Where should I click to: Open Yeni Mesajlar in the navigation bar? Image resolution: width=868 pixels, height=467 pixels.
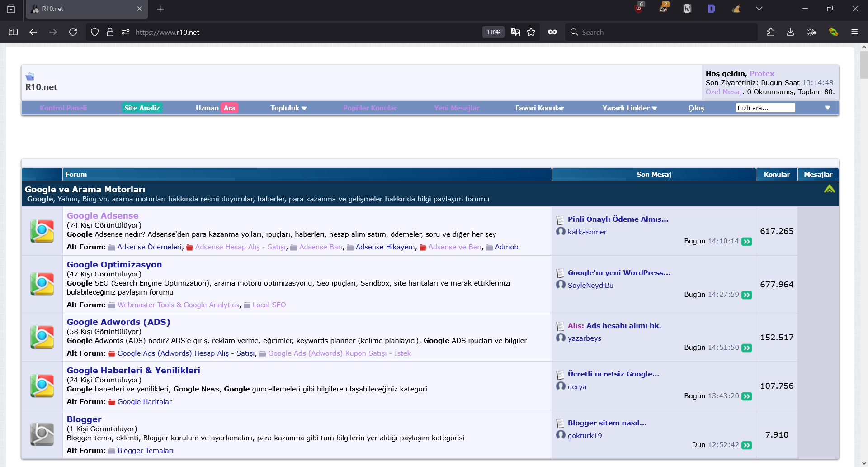(x=457, y=108)
